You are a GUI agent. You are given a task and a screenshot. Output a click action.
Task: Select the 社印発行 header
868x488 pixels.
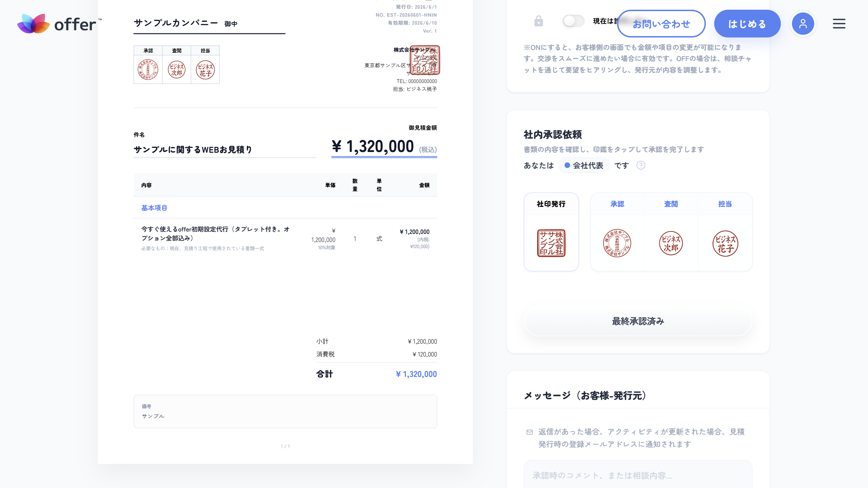[551, 204]
